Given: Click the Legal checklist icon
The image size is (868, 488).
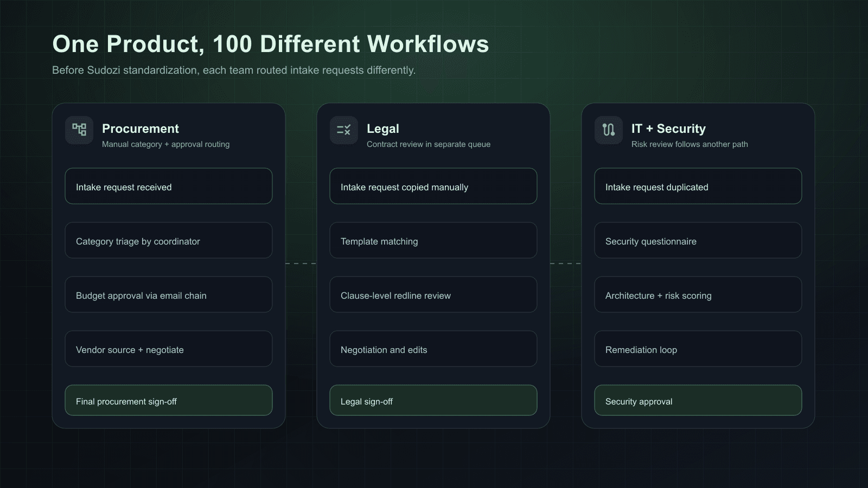Looking at the screenshot, I should (344, 130).
